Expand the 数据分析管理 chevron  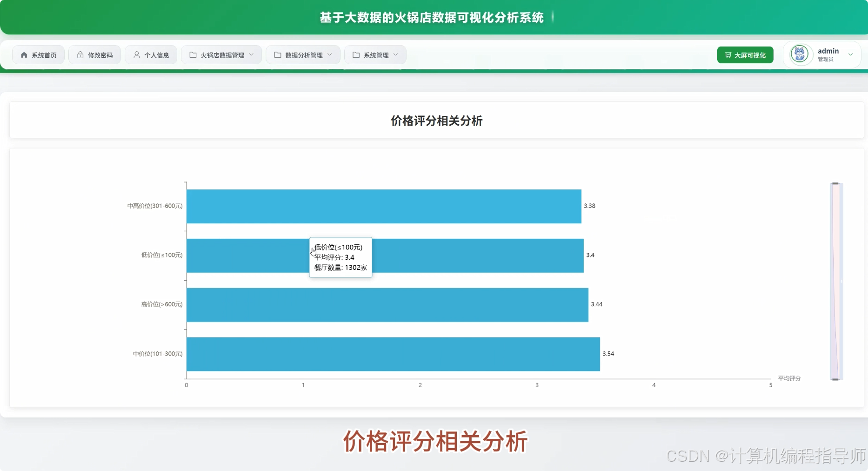pyautogui.click(x=330, y=55)
